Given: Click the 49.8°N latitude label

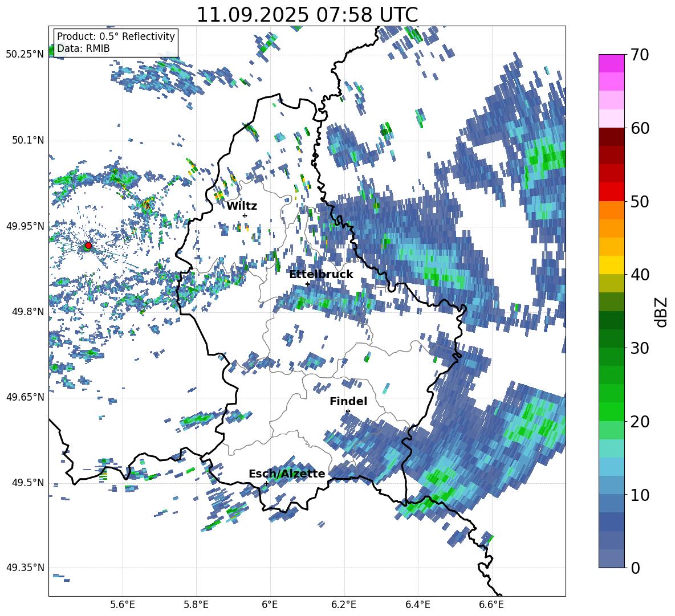Looking at the screenshot, I should pyautogui.click(x=27, y=312).
